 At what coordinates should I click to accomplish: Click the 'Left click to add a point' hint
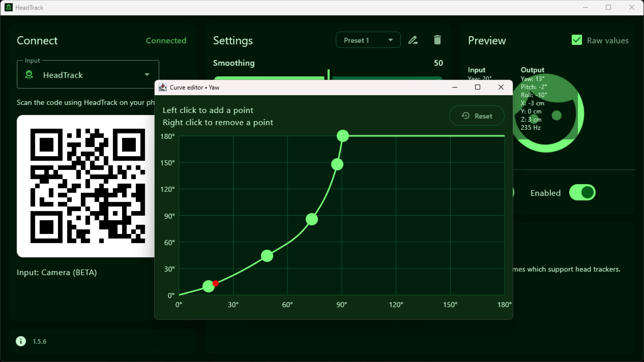[x=208, y=110]
